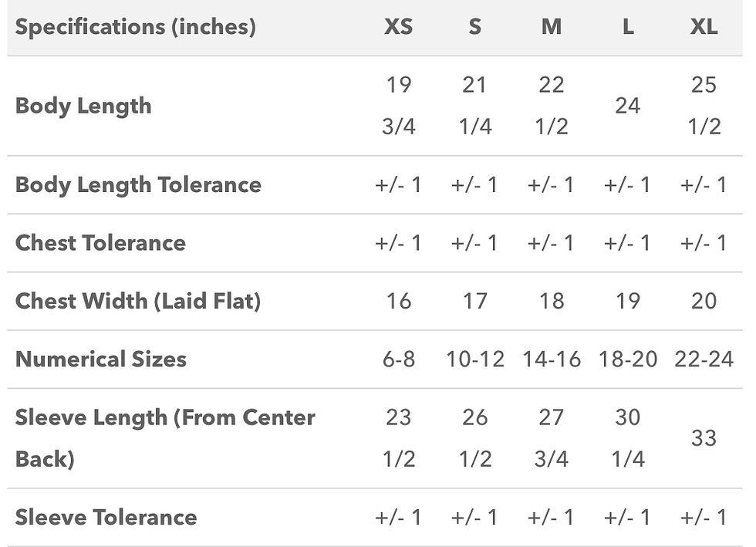
Task: Click the Chest Width value 16 for XS
Action: 398,301
